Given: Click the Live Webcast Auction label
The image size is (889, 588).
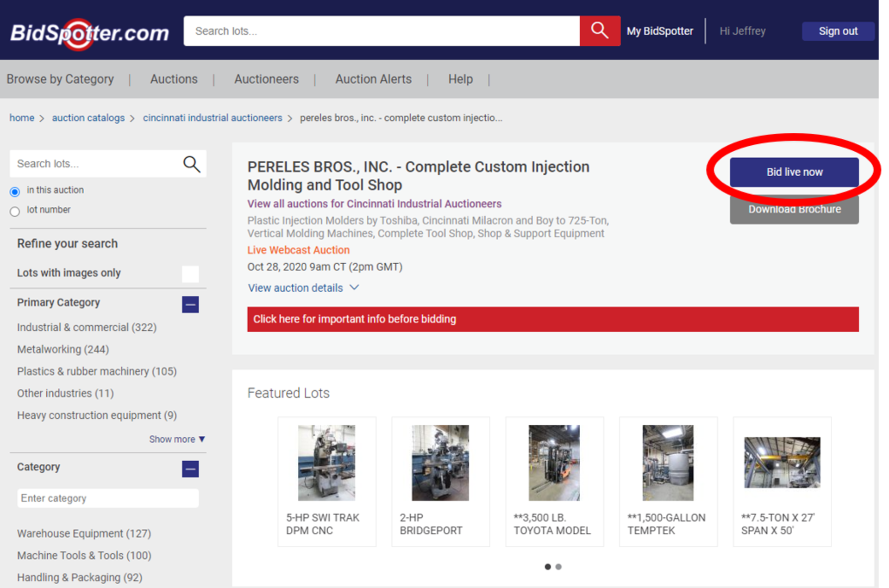Looking at the screenshot, I should pyautogui.click(x=298, y=250).
